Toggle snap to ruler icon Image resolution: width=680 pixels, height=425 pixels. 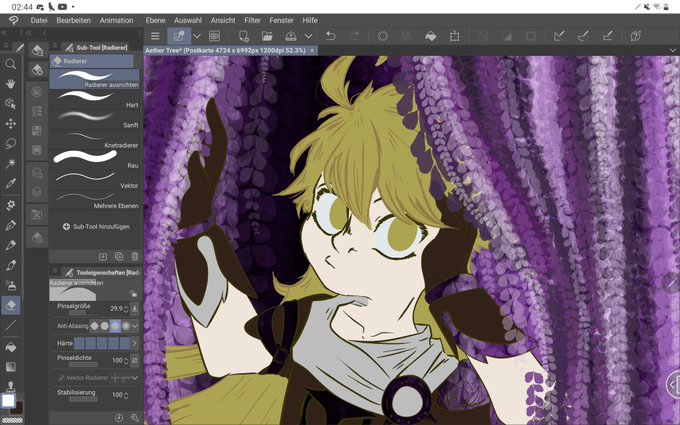point(559,36)
